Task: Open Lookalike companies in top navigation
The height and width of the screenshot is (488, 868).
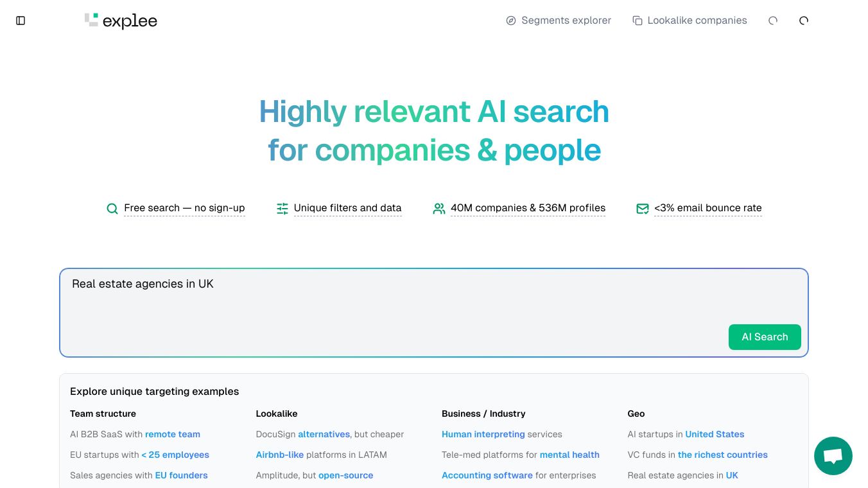Action: coord(697,21)
